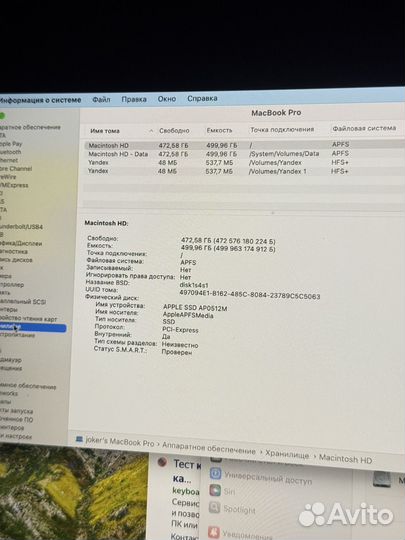Select Электропитание in the sidebar
The width and height of the screenshot is (405, 540).
(17, 335)
